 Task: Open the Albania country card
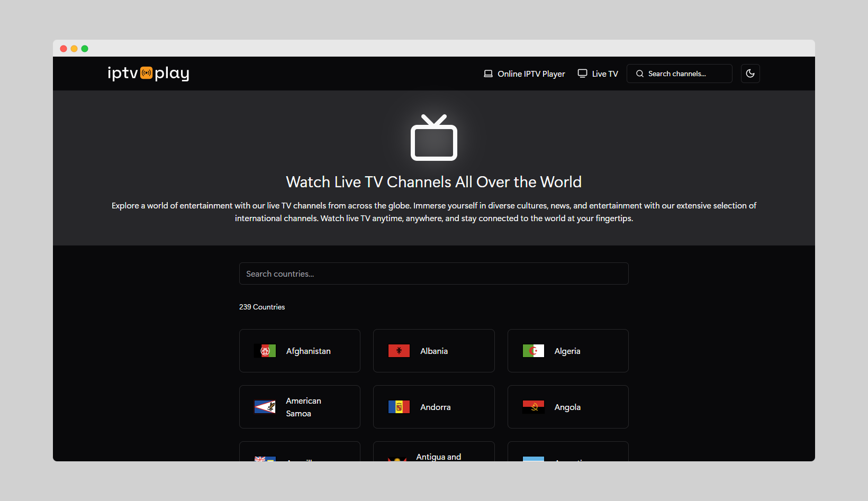tap(433, 351)
